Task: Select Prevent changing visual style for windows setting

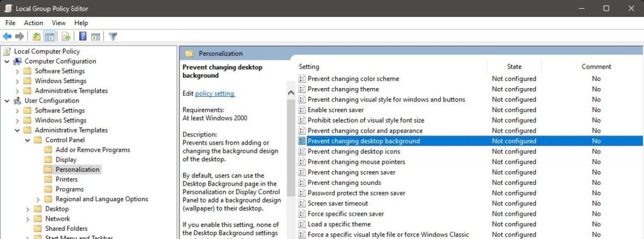Action: point(387,99)
